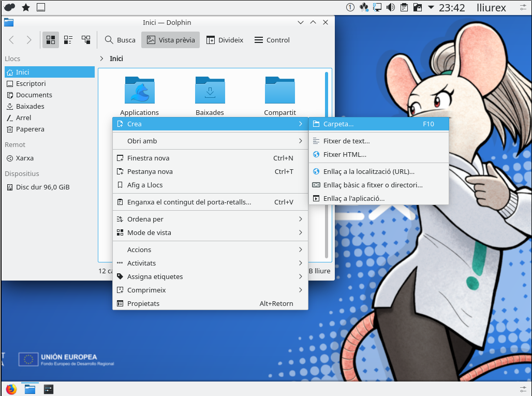
Task: Select the Compartit folder icon
Action: (x=280, y=90)
